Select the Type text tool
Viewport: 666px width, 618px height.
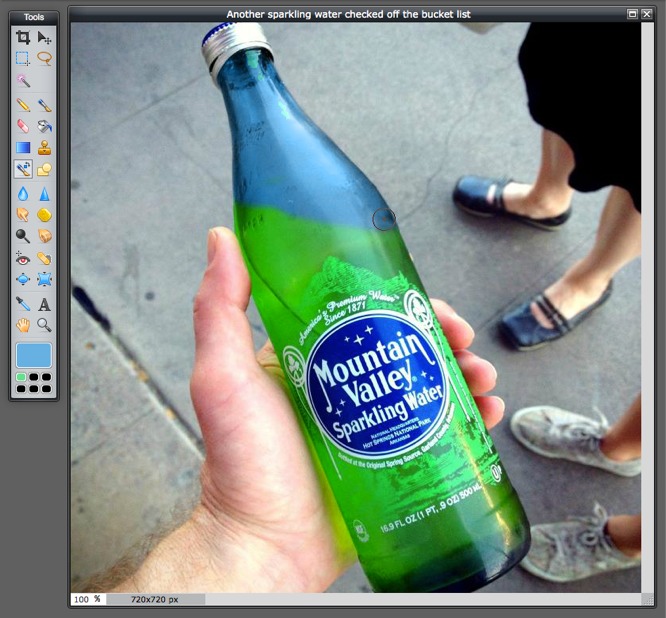click(44, 304)
